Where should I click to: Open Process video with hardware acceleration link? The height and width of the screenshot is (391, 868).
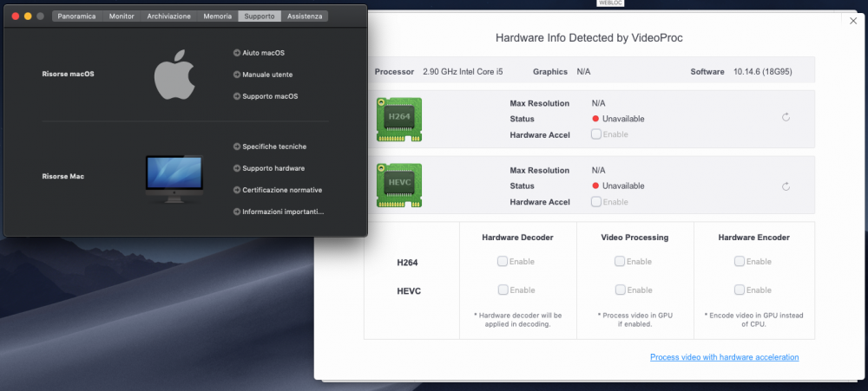[724, 357]
